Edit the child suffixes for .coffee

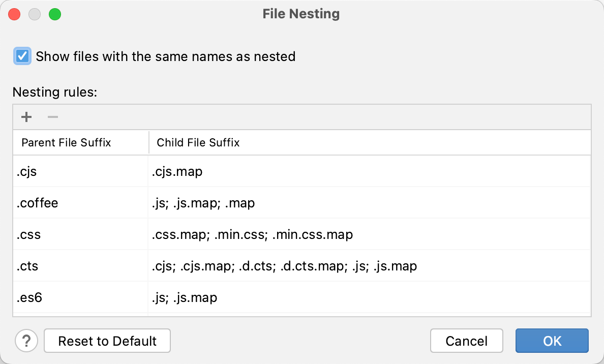254,203
